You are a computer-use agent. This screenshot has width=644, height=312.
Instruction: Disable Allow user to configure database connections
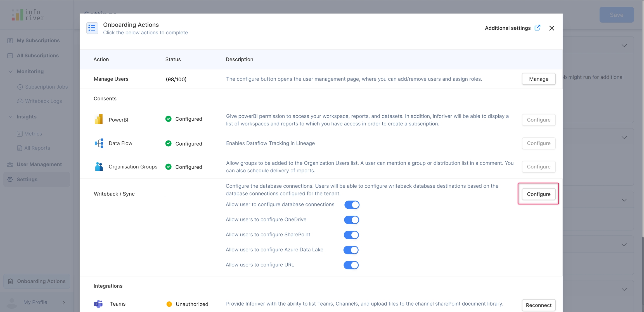[352, 205]
